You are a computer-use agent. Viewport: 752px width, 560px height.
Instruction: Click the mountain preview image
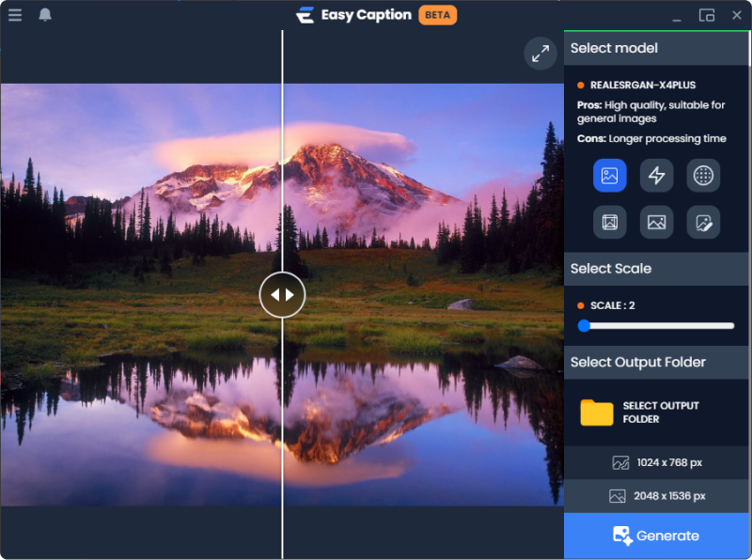(282, 295)
